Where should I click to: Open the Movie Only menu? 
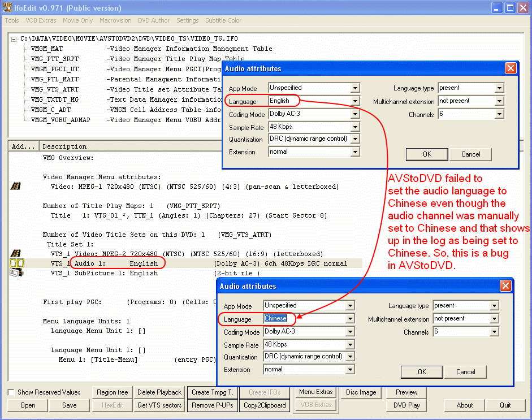pos(77,20)
